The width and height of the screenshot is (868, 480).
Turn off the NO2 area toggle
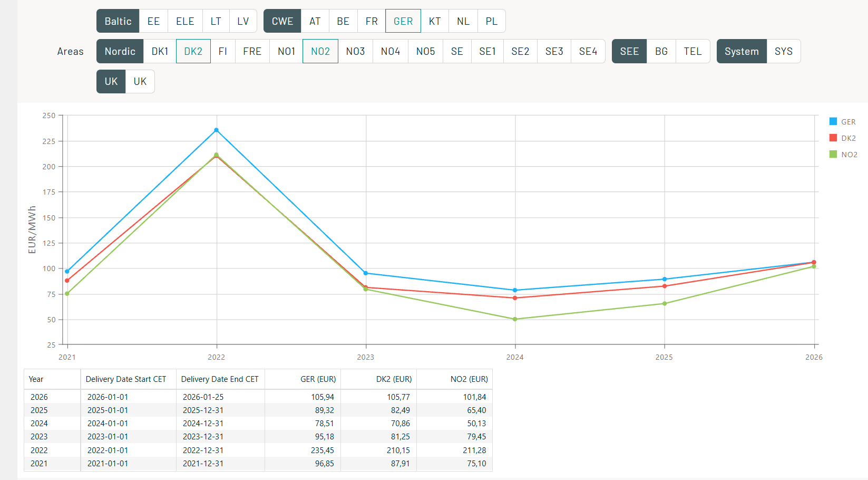(320, 51)
